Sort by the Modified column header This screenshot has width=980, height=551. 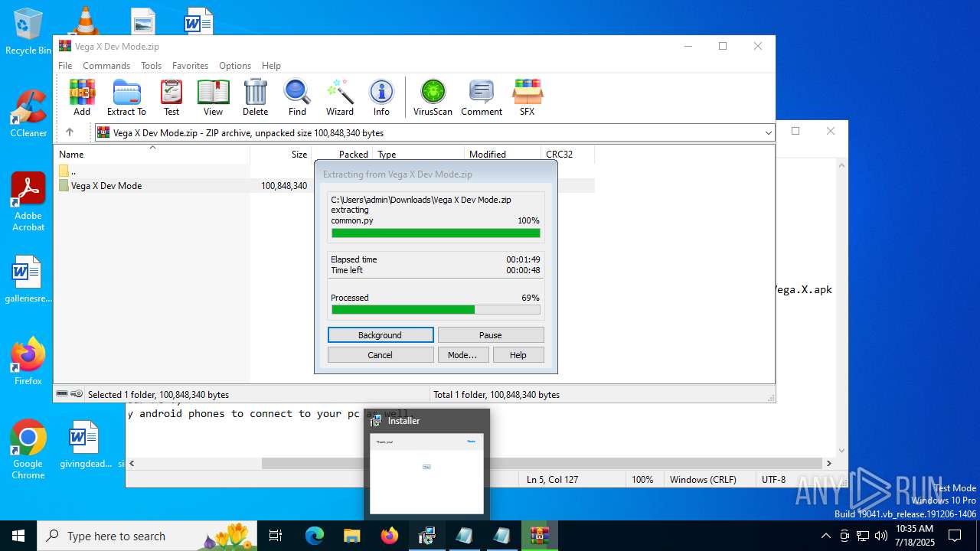point(502,155)
